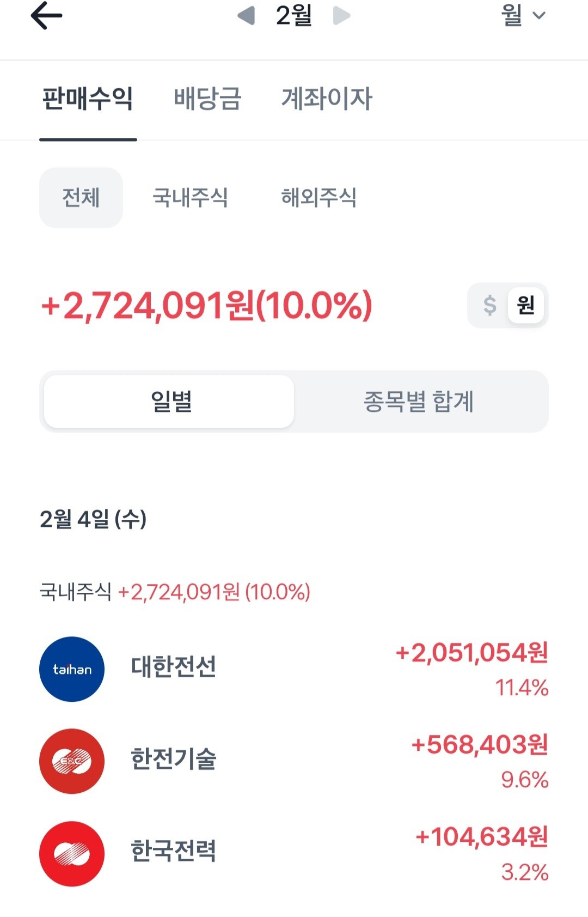Filter by 국내주식

pos(191,197)
